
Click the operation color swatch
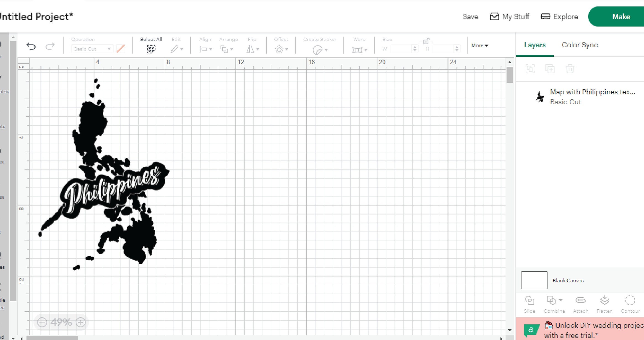pos(121,49)
